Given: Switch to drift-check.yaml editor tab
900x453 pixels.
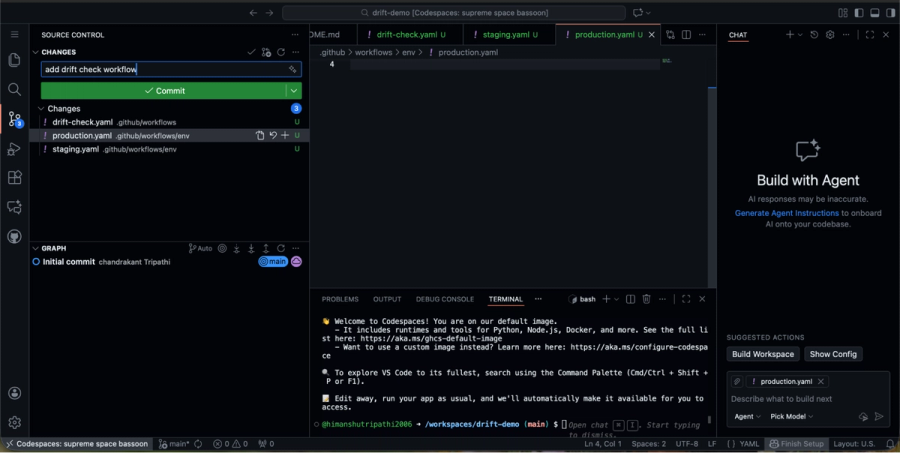Looking at the screenshot, I should point(410,35).
